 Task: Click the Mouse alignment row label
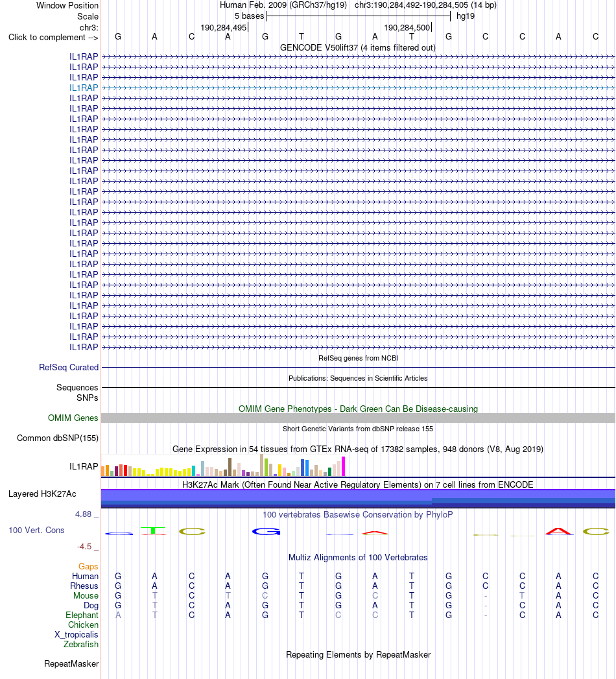pyautogui.click(x=86, y=595)
